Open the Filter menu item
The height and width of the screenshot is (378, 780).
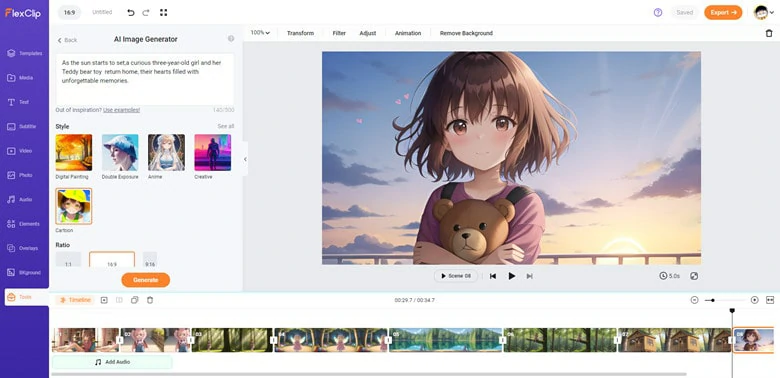click(x=339, y=33)
